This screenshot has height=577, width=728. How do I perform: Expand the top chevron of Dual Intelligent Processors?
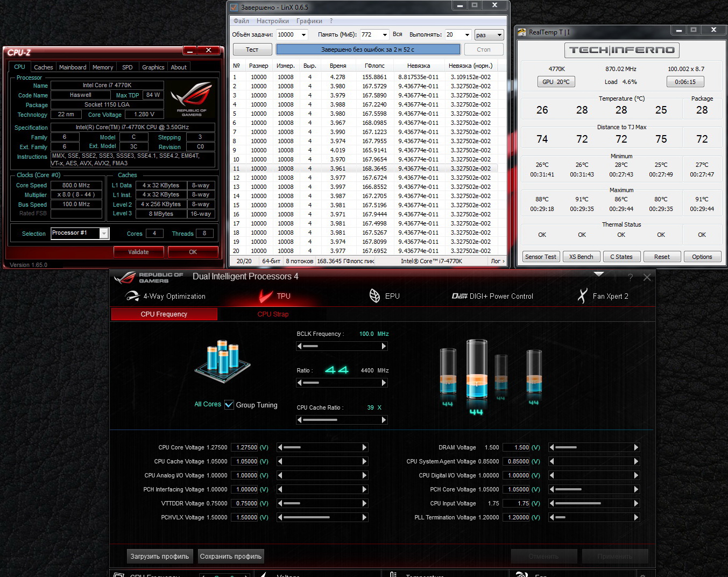[x=599, y=274]
